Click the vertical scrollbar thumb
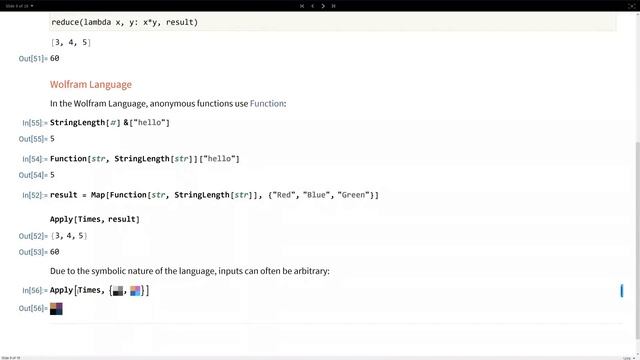 638,240
